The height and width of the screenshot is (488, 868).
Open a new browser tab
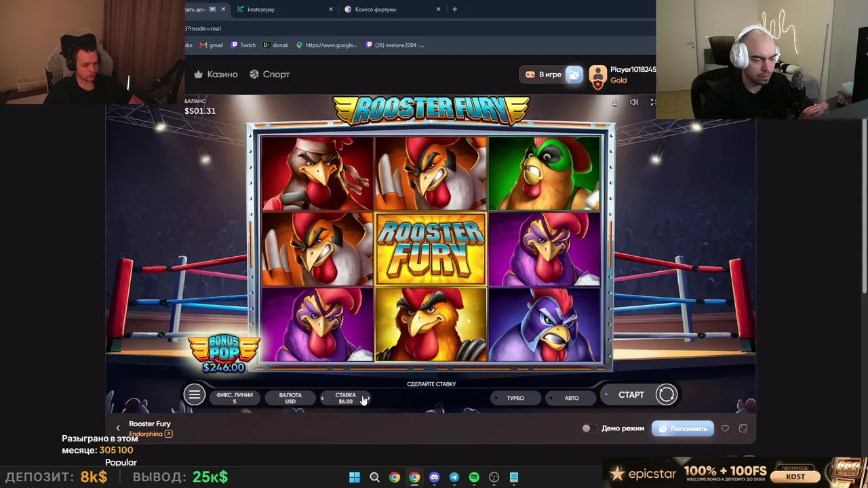point(454,9)
